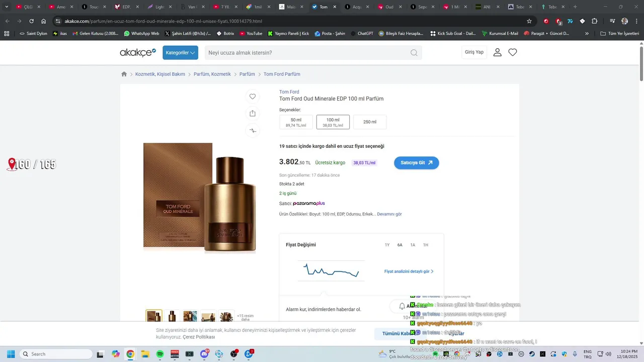Screen dimensions: 644x362
Task: Go to Kozmetik, Kişisel Bakım breadcrumb
Action: pos(160,74)
